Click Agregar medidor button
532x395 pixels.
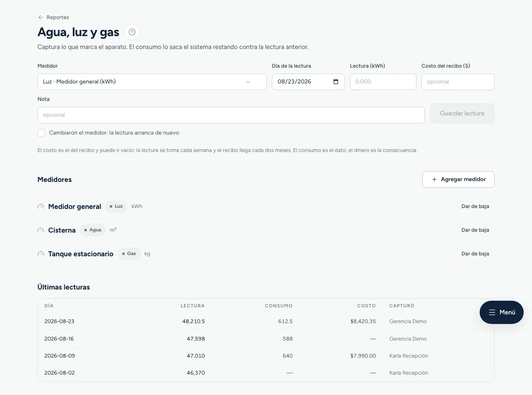pyautogui.click(x=458, y=179)
